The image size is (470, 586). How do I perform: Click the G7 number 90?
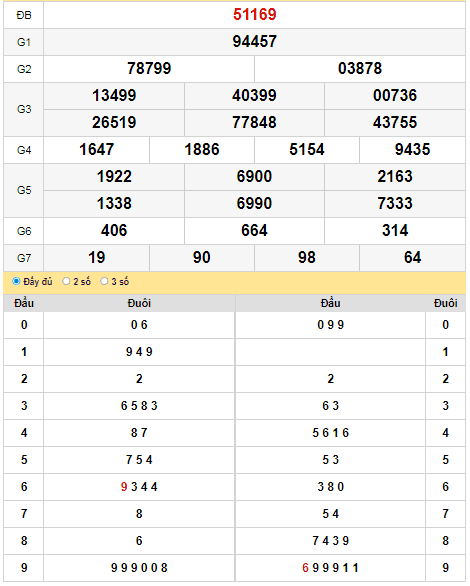202,257
